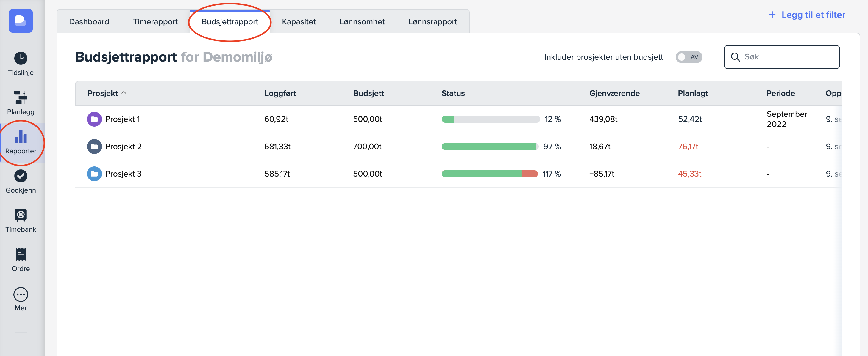Click the app logo icon
This screenshot has width=868, height=356.
pyautogui.click(x=21, y=21)
